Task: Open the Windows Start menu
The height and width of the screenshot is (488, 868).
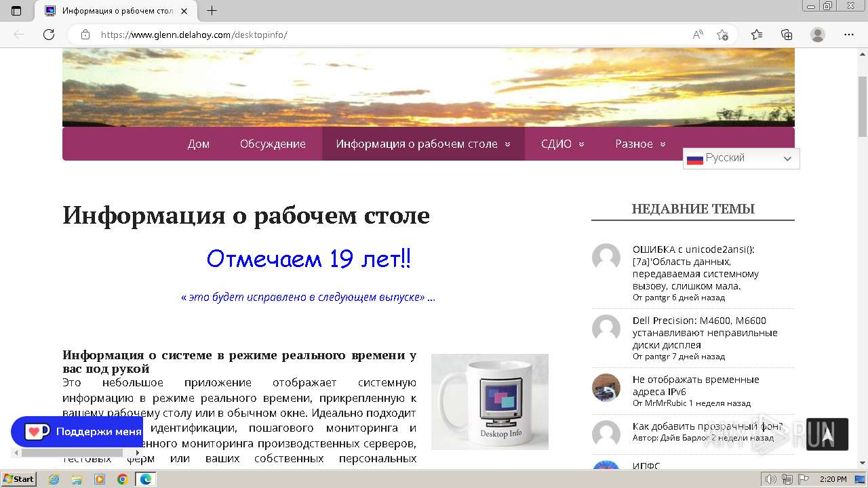Action: (18, 479)
